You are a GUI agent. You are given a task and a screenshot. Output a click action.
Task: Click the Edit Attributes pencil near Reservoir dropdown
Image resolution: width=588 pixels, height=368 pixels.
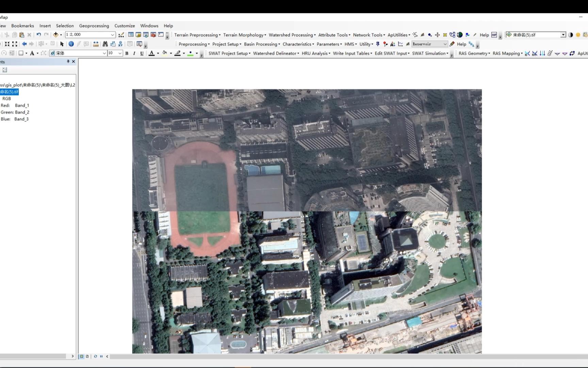click(452, 44)
